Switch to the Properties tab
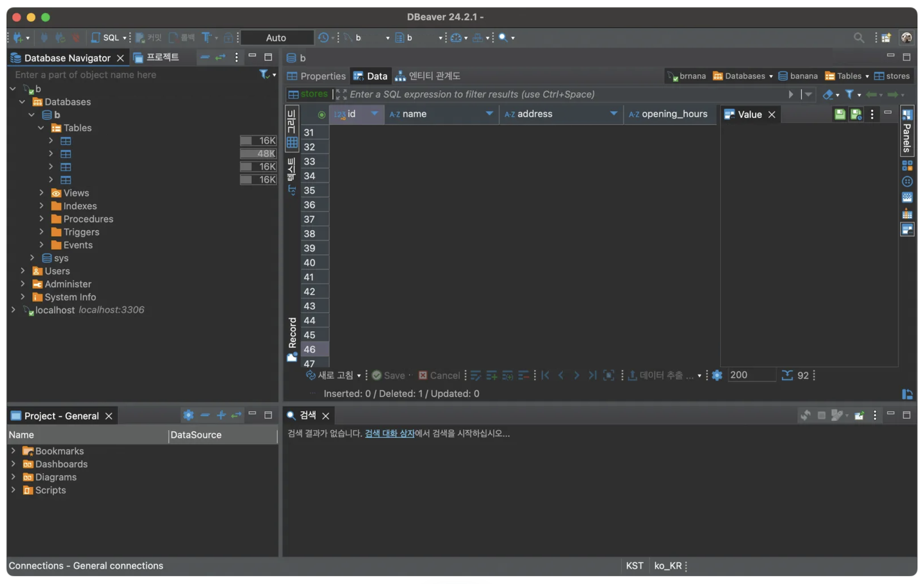Image resolution: width=924 pixels, height=584 pixels. coord(317,76)
